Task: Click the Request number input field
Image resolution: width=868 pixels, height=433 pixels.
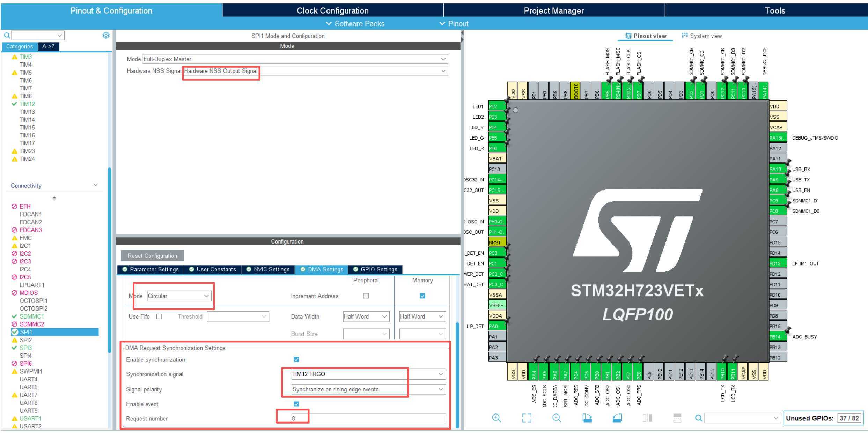Action: point(368,418)
